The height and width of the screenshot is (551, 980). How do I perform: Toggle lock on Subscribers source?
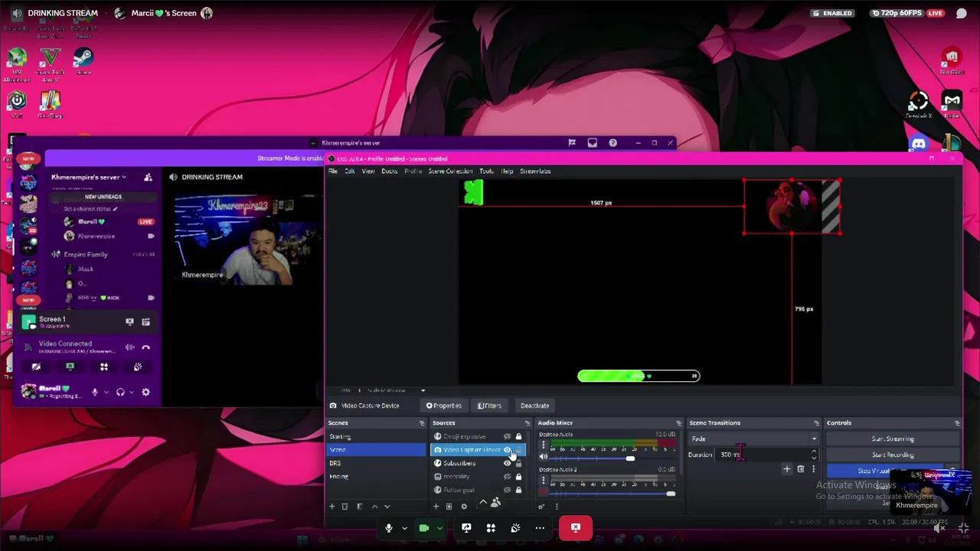point(518,463)
